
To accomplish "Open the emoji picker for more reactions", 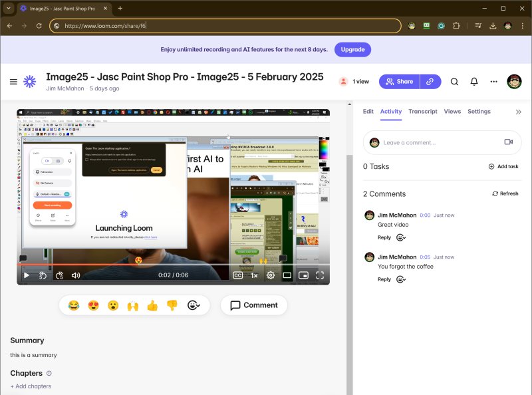I will pyautogui.click(x=194, y=305).
